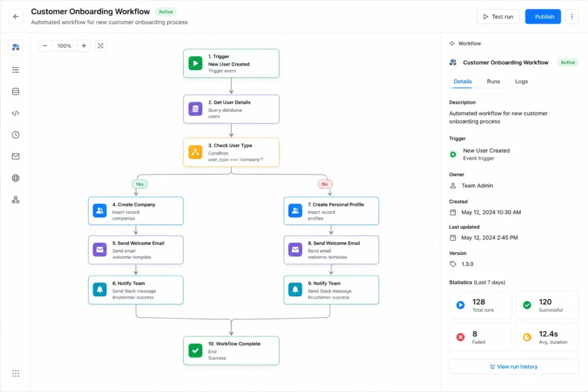
Task: Click the Test run button
Action: click(x=498, y=17)
